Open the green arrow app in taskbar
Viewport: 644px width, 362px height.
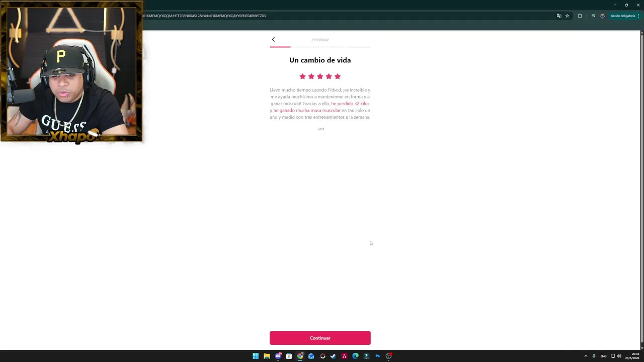[366, 356]
